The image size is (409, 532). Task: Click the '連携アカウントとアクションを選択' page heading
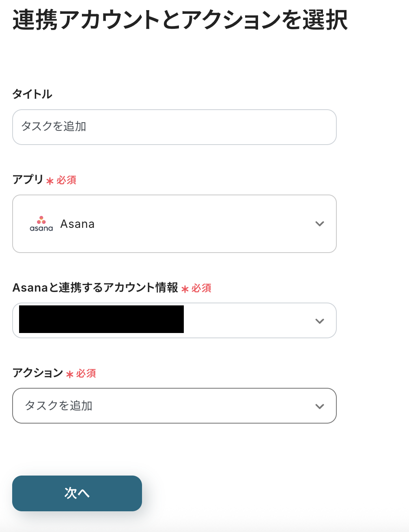[x=180, y=20]
